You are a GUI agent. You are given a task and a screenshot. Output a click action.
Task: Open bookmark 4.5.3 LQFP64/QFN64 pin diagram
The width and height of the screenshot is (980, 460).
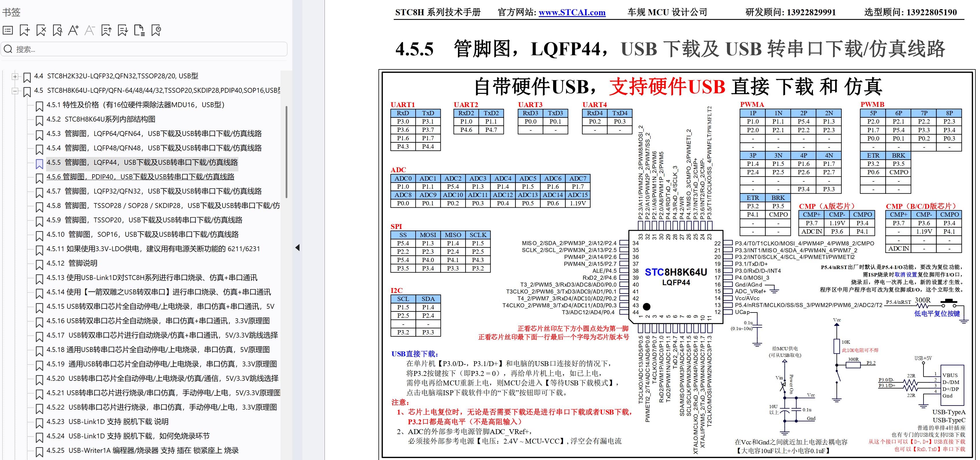pyautogui.click(x=154, y=133)
